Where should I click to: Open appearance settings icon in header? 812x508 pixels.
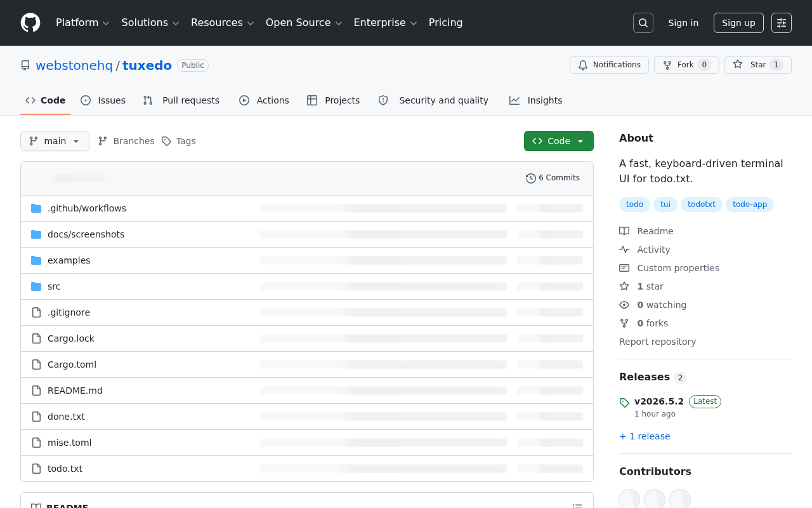pyautogui.click(x=782, y=23)
